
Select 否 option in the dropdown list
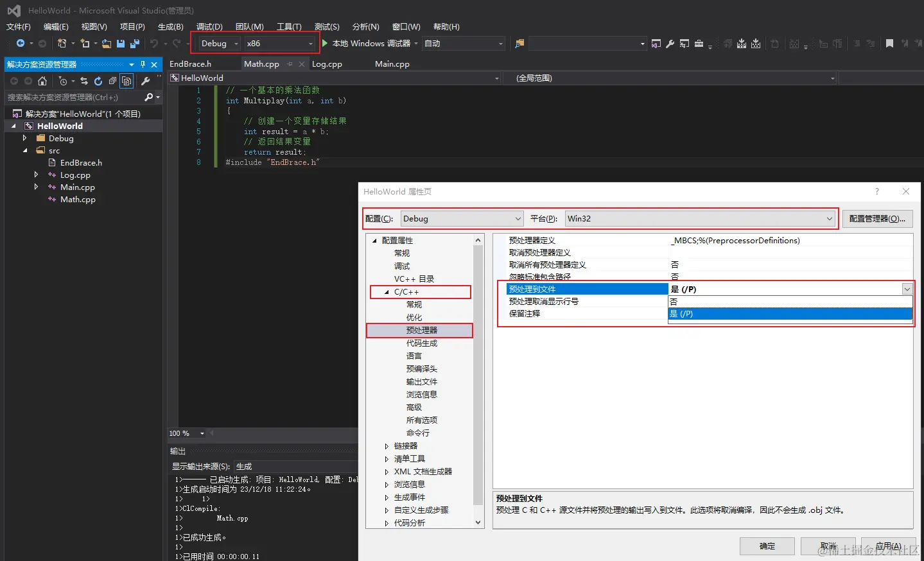(790, 302)
